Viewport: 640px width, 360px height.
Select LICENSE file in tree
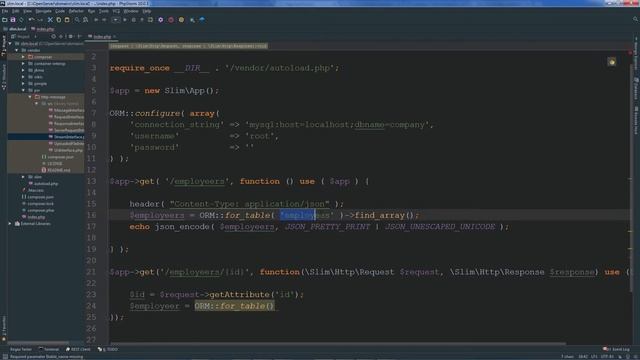[52, 163]
